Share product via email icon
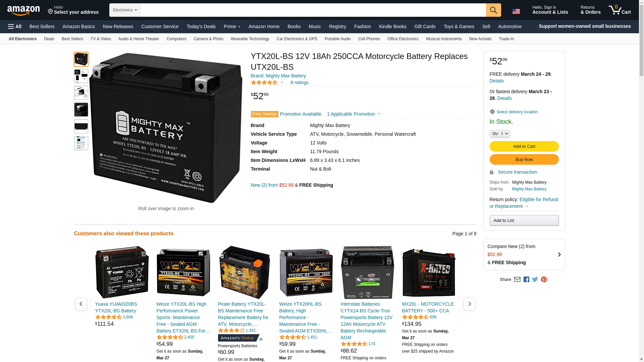This screenshot has height=362, width=644. 517,280
